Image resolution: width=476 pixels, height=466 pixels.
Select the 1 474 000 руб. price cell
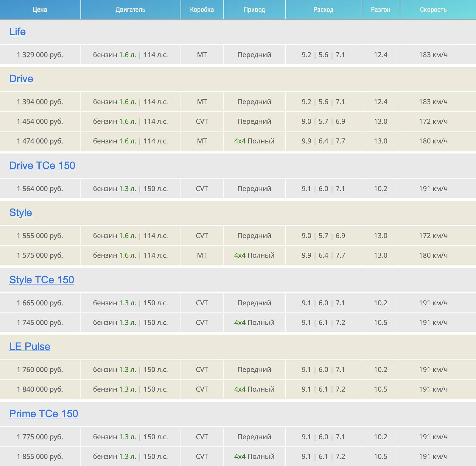click(x=40, y=141)
